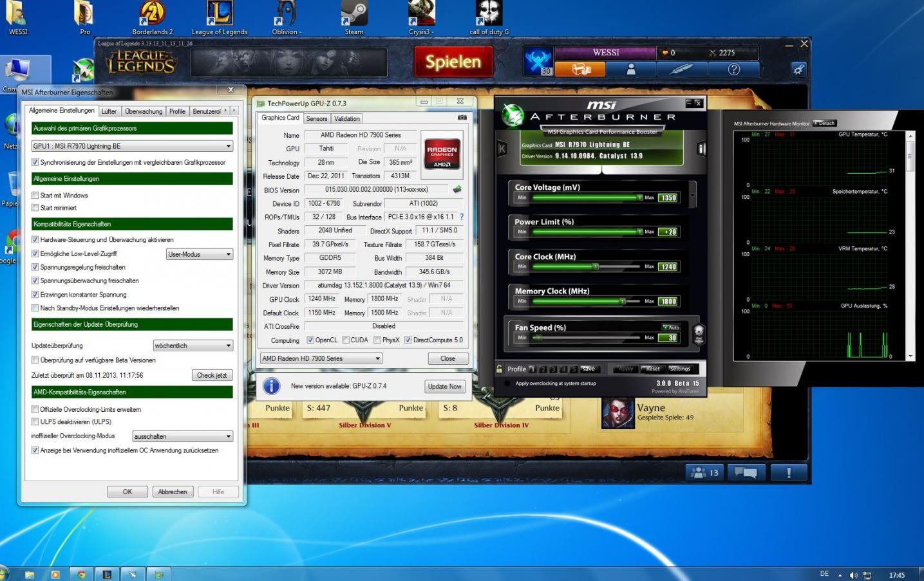Open Crysis3 desktop shortcut

tap(421, 19)
